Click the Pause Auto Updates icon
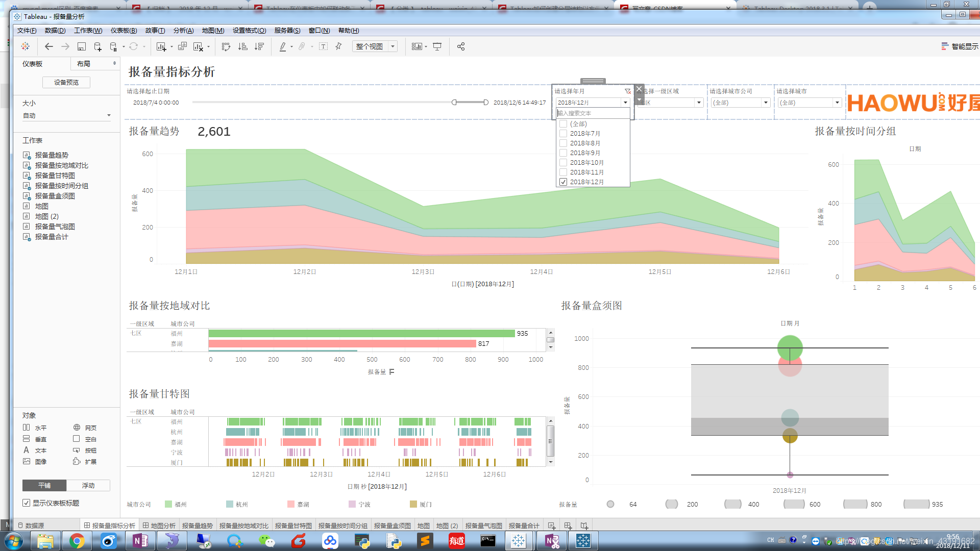The width and height of the screenshot is (980, 551). pos(113,46)
